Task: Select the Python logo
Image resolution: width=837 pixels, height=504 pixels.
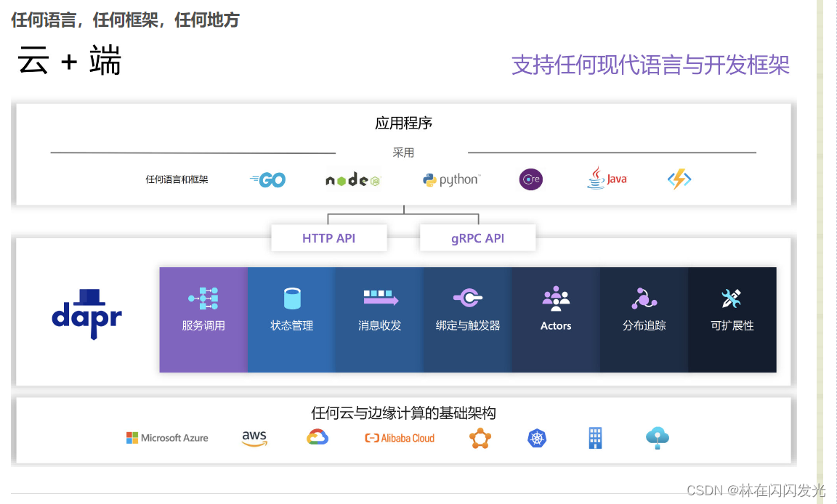Action: 450,179
